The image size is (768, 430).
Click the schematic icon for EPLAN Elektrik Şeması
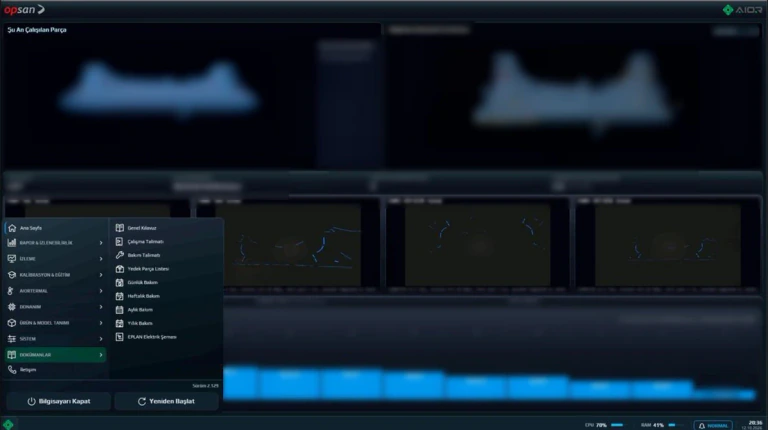click(x=120, y=337)
